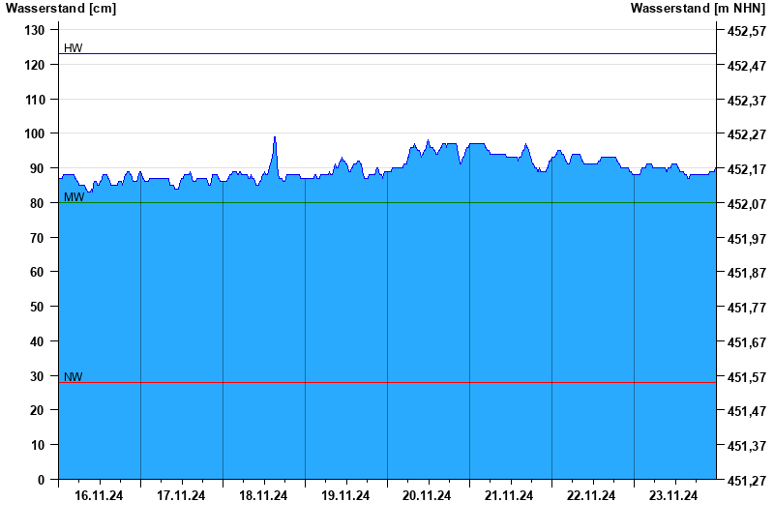Click the right axis value 452,47
This screenshot has width=774, height=532.
(x=747, y=66)
